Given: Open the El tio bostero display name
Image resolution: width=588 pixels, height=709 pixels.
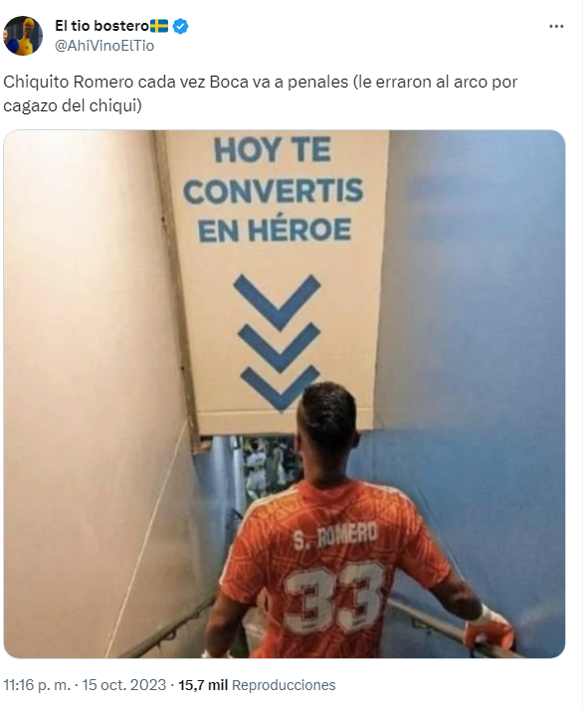Looking at the screenshot, I should [101, 26].
